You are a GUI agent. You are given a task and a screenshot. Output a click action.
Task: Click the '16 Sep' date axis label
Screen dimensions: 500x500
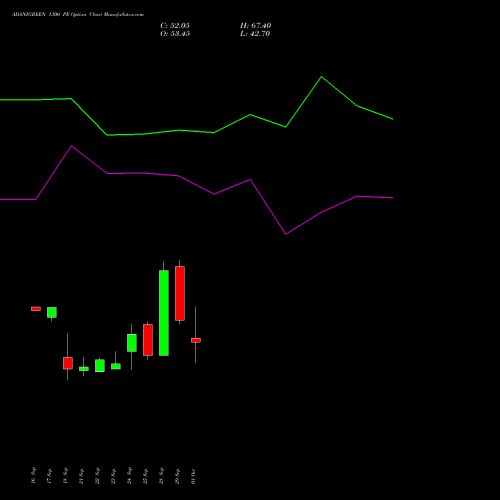(33, 476)
